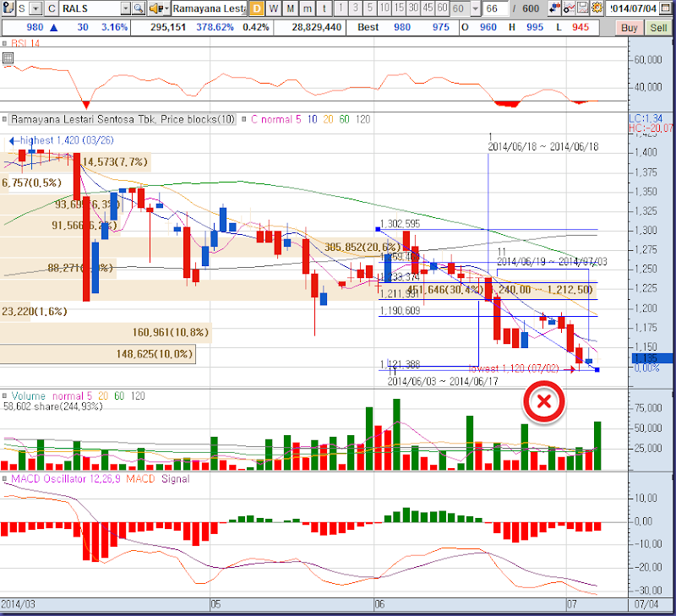The image size is (676, 616).
Task: Click the 451,646(30.4%) price block label
Action: [x=445, y=290]
